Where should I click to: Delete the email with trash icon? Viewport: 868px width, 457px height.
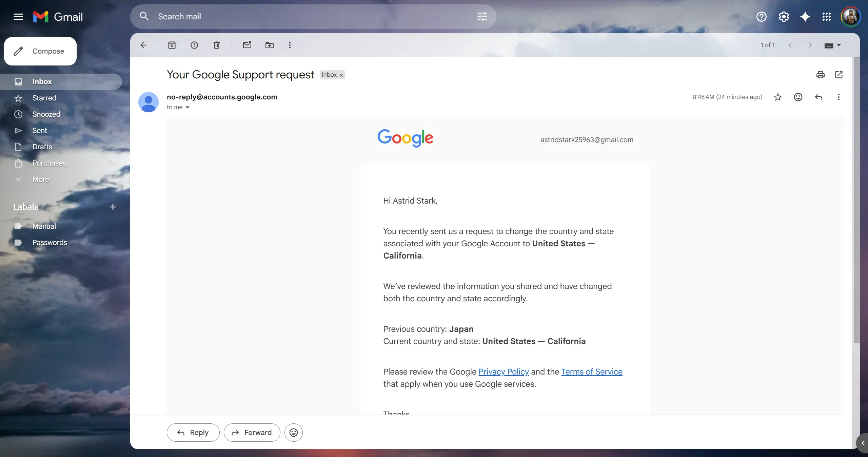[x=217, y=45]
